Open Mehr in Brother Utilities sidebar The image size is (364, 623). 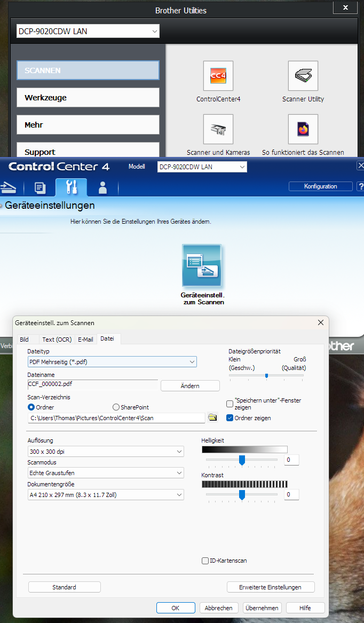(x=88, y=125)
